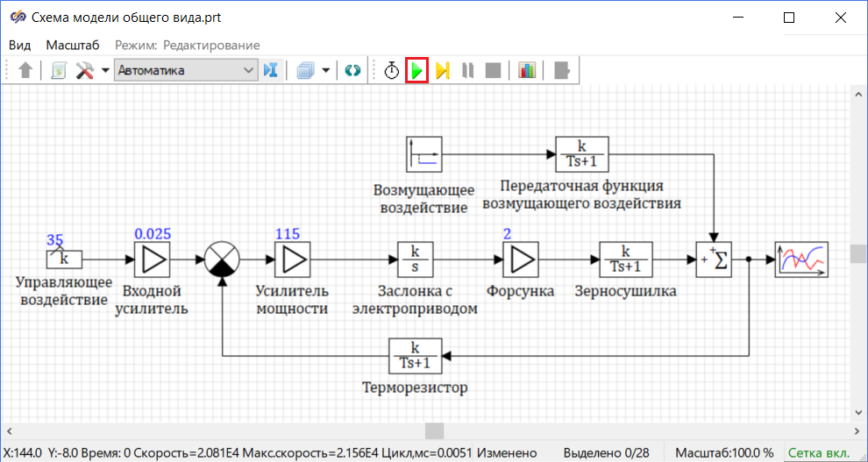The height and width of the screenshot is (462, 868).
Task: Expand the stacked windows dropdown arrow
Action: (x=326, y=70)
